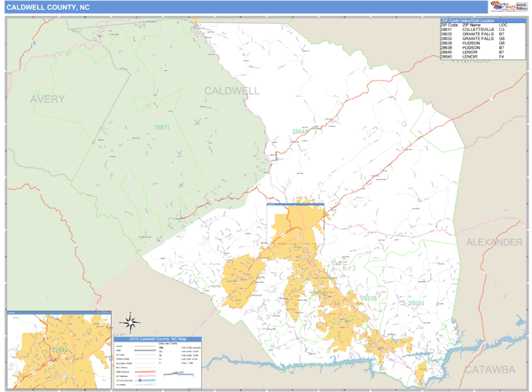Click the 28638 ZIP code label

(x=368, y=297)
